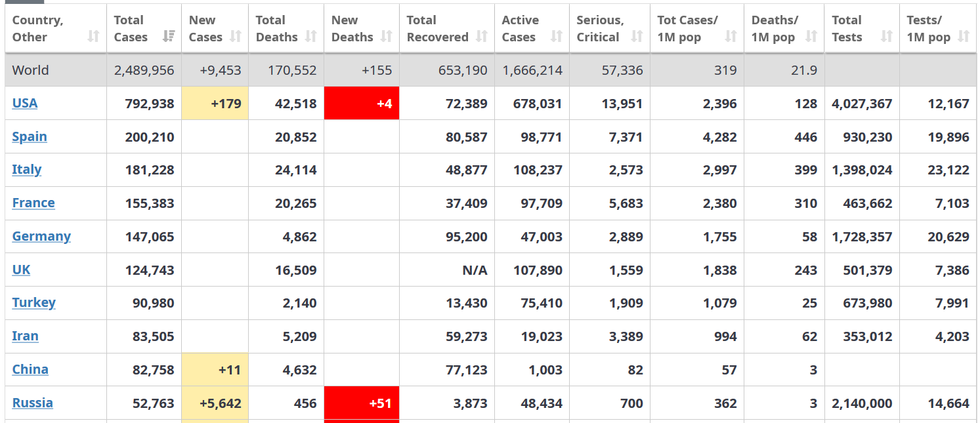Click Italy active cases 108,237
The width and height of the screenshot is (980, 423).
[538, 170]
